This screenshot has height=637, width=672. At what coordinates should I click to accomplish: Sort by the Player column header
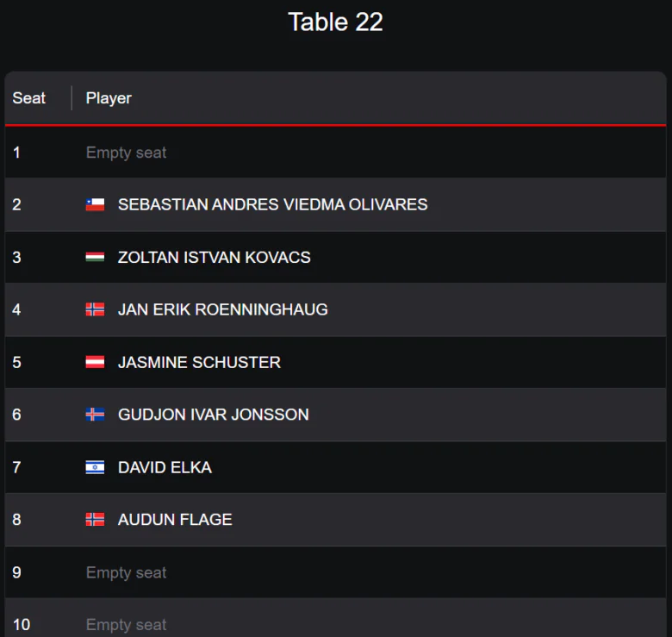tap(109, 98)
